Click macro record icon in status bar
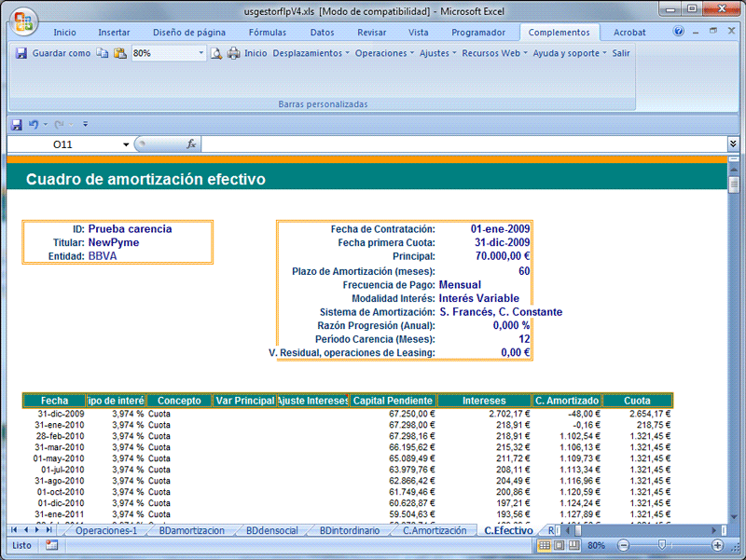Screen dimensions: 746x560 (x=51, y=545)
